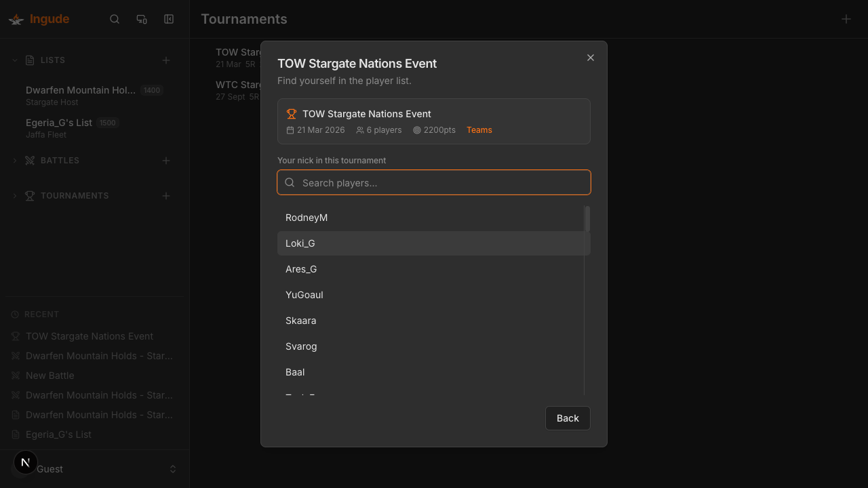Click the Search players input field
Viewport: 868px width, 488px height.
click(433, 182)
